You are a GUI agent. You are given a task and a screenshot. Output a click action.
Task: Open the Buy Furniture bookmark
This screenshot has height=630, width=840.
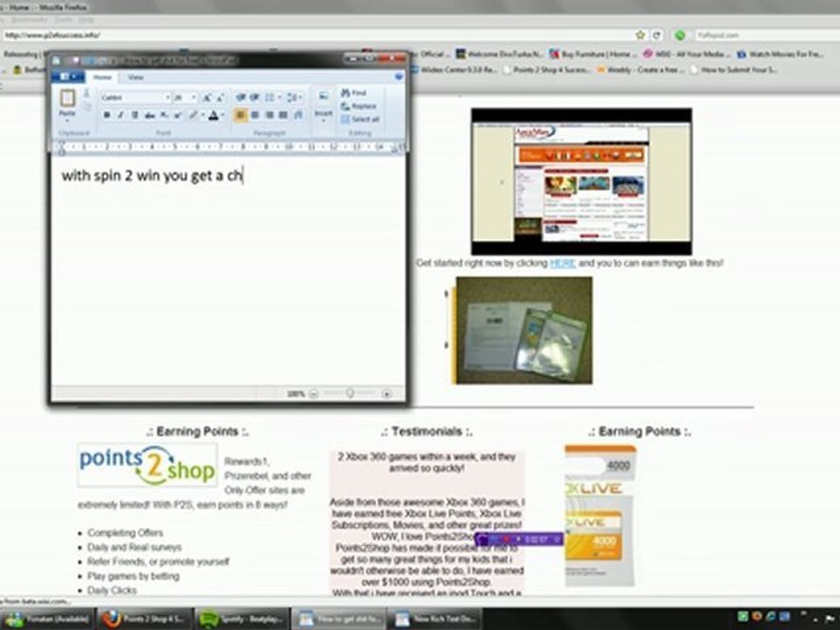[592, 53]
